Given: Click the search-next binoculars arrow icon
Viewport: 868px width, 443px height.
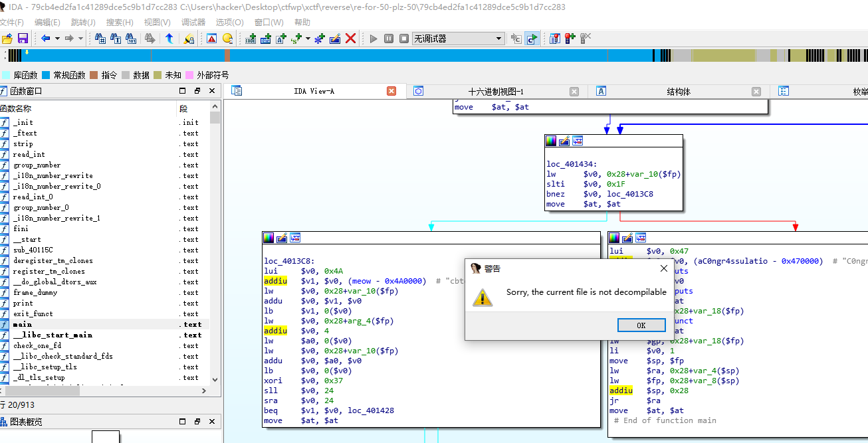Looking at the screenshot, I should point(150,39).
